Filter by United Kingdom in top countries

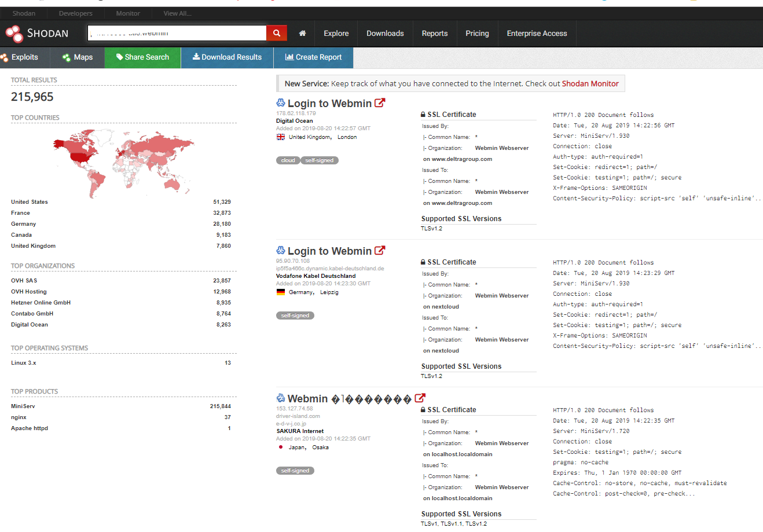[33, 246]
